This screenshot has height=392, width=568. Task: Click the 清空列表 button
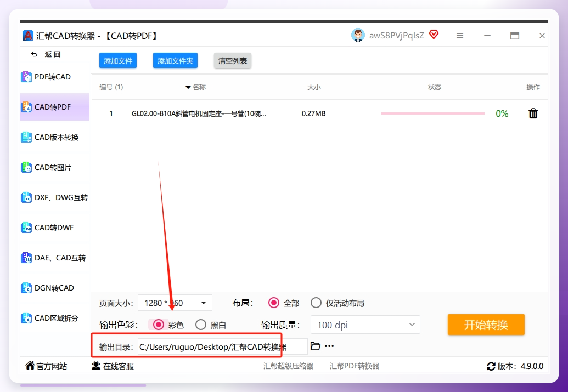pyautogui.click(x=233, y=60)
